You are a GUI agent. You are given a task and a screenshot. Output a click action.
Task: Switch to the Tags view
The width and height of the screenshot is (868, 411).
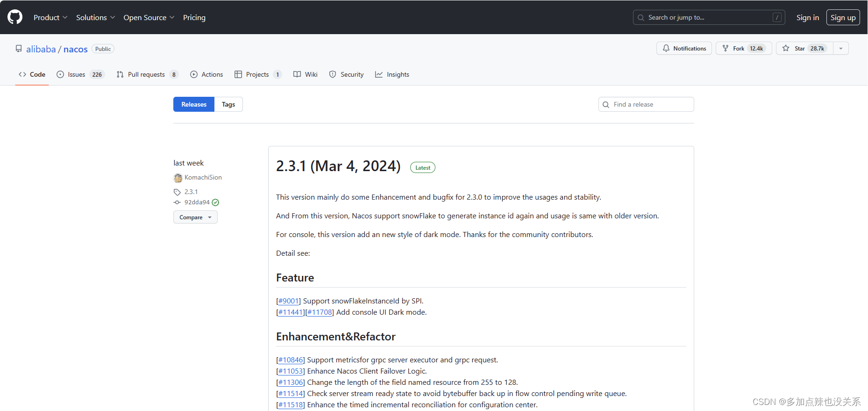click(228, 104)
